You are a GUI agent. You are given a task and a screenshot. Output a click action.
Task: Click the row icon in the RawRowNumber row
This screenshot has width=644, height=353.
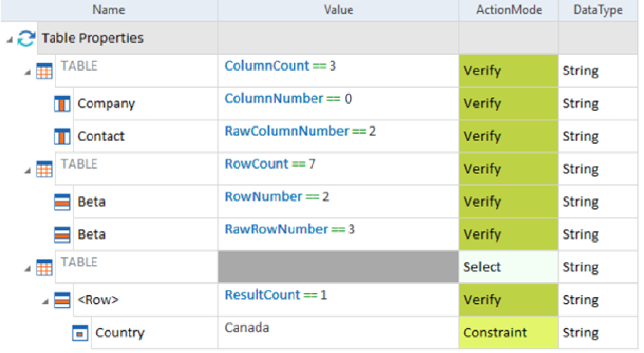[x=62, y=235]
